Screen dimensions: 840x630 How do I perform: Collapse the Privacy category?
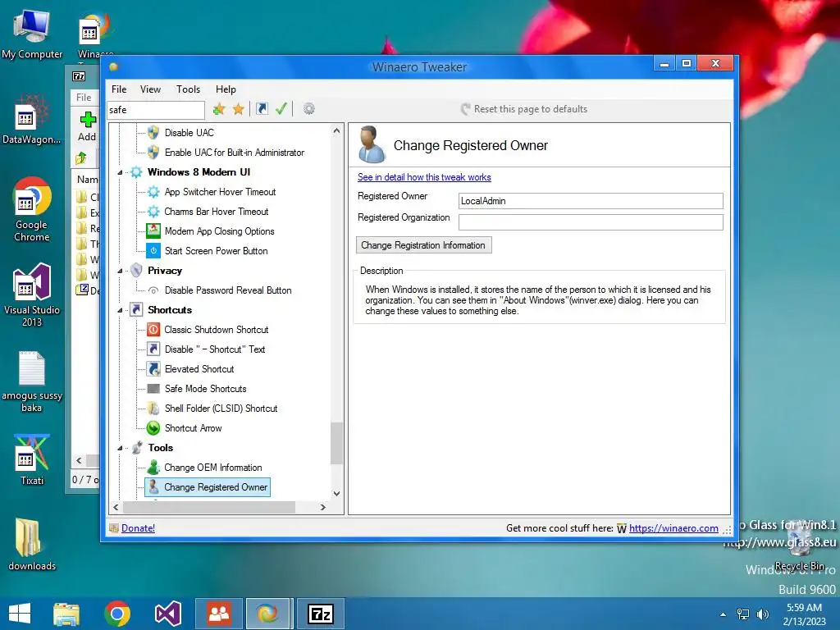pyautogui.click(x=120, y=271)
